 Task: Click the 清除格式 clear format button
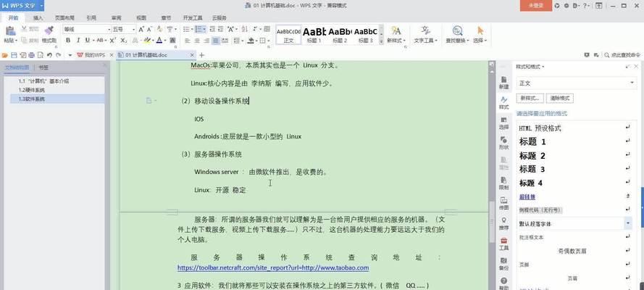tap(560, 99)
